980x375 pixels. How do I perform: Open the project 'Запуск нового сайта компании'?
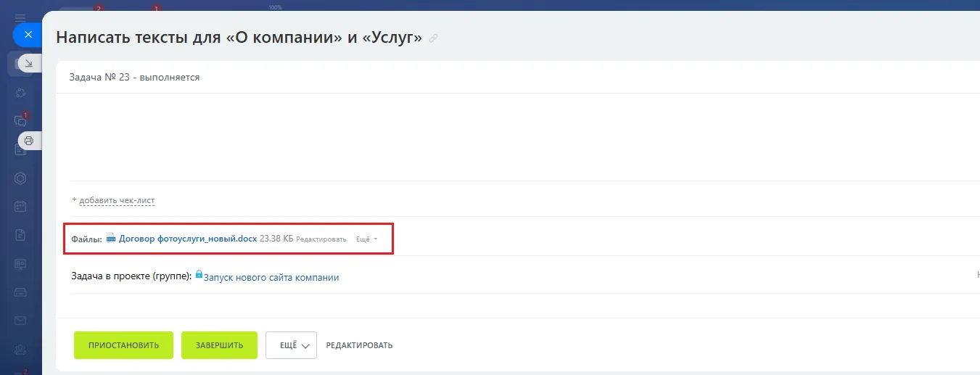click(271, 277)
